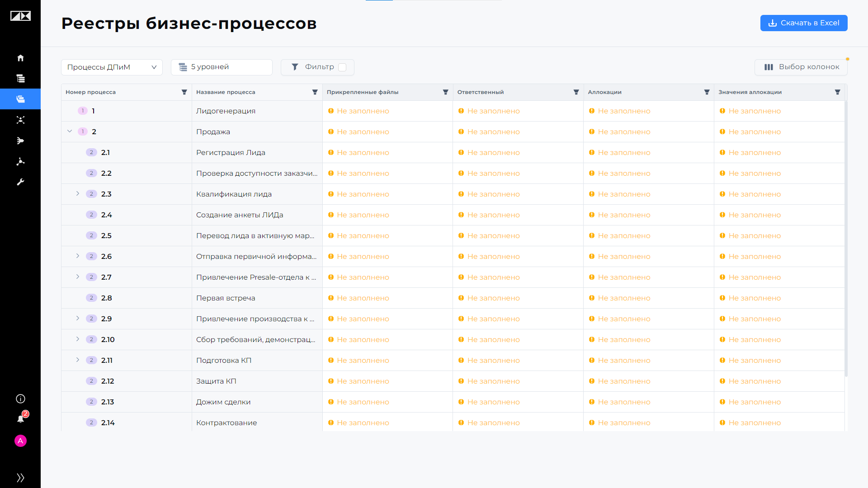
Task: Open Выбор колонок column chooser
Action: tap(801, 67)
